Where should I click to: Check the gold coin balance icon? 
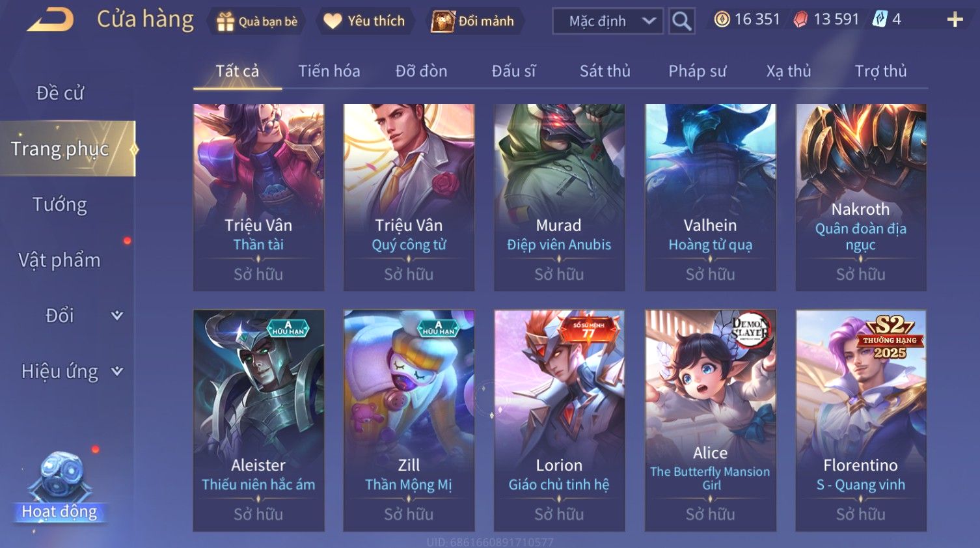click(722, 20)
